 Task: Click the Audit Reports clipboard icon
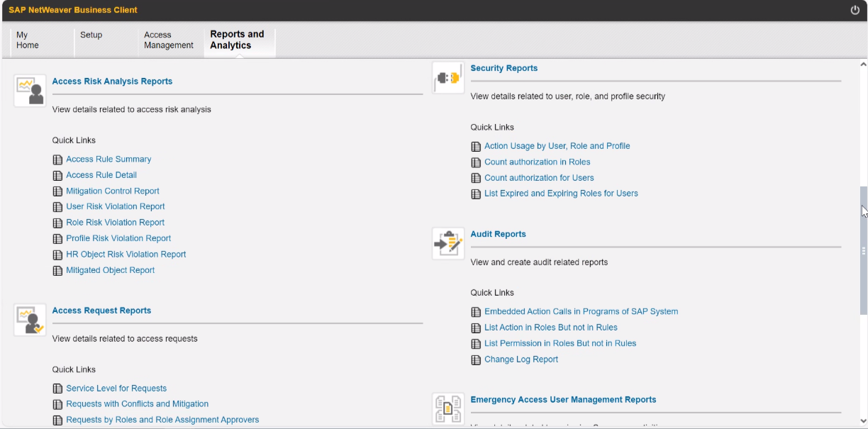click(448, 243)
